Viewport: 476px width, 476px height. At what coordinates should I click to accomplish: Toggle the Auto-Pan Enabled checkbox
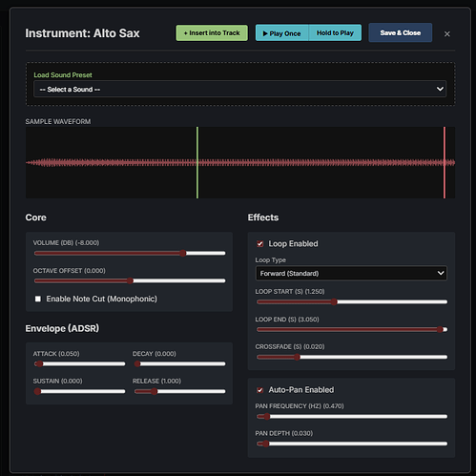[x=260, y=390]
